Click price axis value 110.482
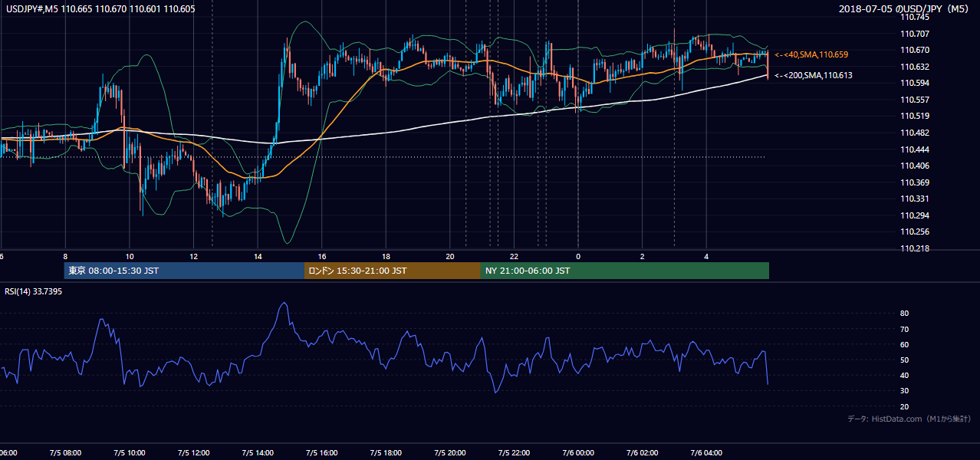Image resolution: width=980 pixels, height=460 pixels. 914,133
